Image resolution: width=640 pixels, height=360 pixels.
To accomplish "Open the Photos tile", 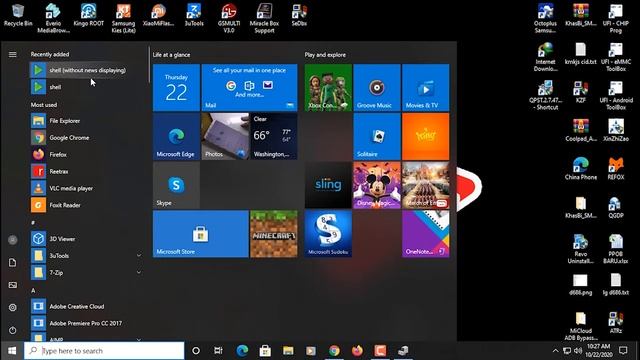I will pos(225,136).
